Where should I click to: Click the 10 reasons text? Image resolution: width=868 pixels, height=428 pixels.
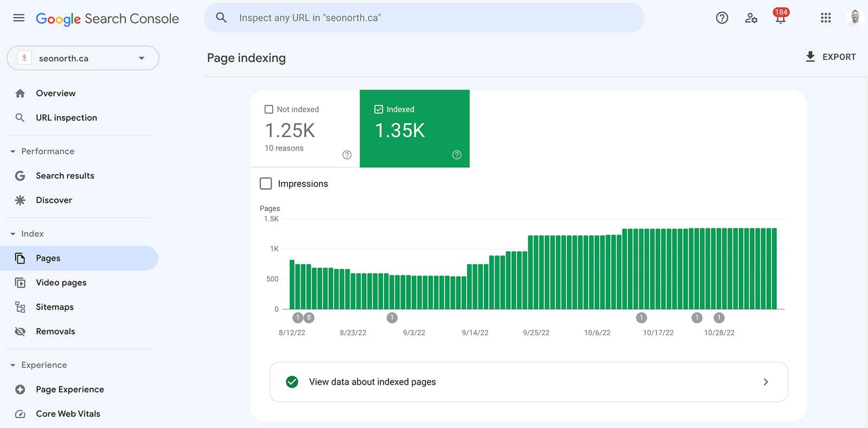coord(284,148)
